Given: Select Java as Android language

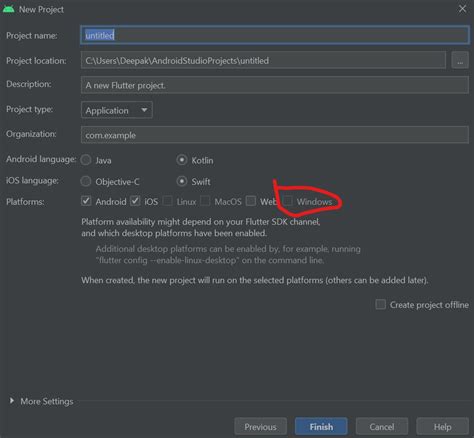Looking at the screenshot, I should [86, 160].
